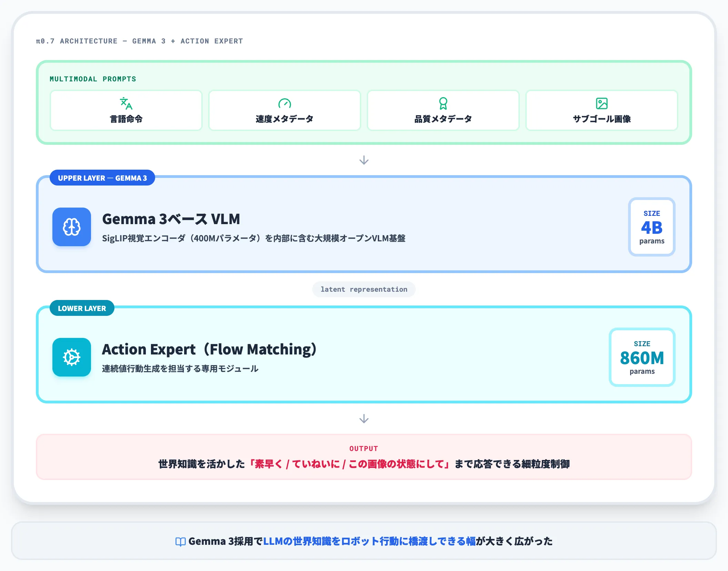Click the latent representation pill
Screen dimensions: 728x571
[364, 289]
